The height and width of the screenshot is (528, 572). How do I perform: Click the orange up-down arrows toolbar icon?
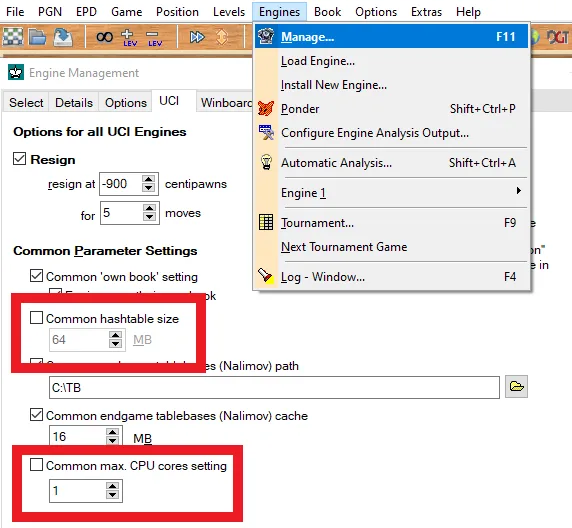click(222, 37)
